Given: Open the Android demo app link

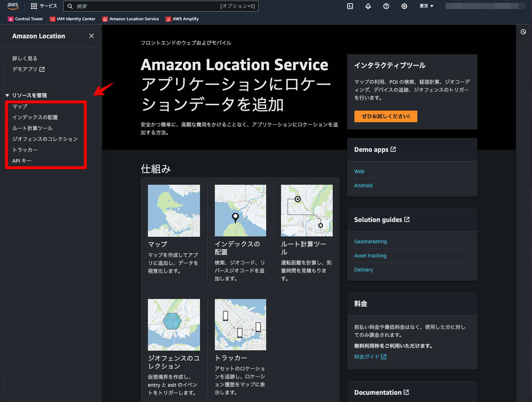Looking at the screenshot, I should pos(363,185).
